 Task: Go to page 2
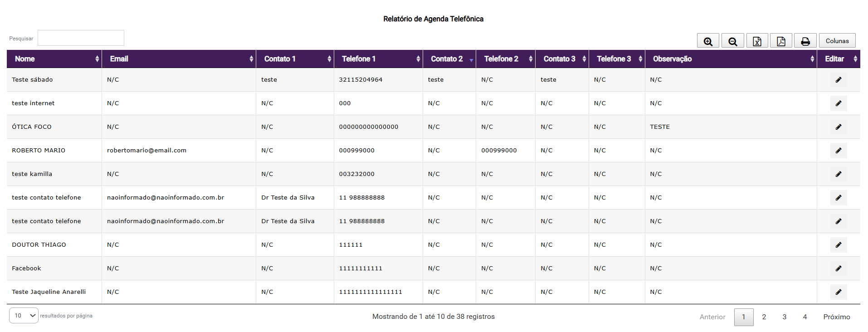click(x=764, y=317)
